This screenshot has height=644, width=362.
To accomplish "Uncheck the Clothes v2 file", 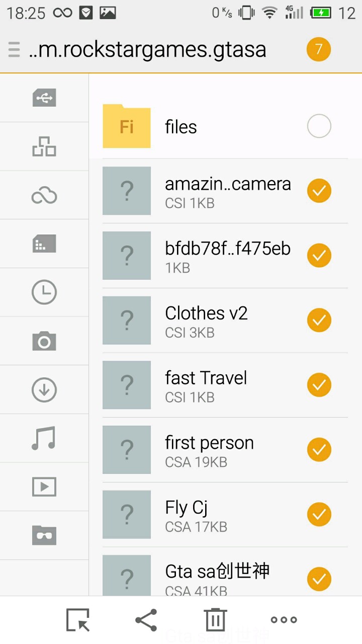I will [x=319, y=320].
